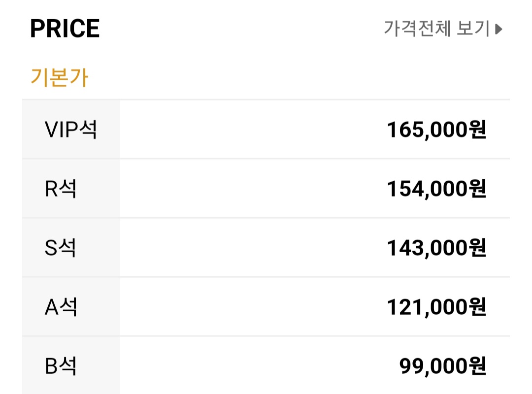Select the R석 row label
Viewport: 532px width, 394px height.
[x=61, y=189]
